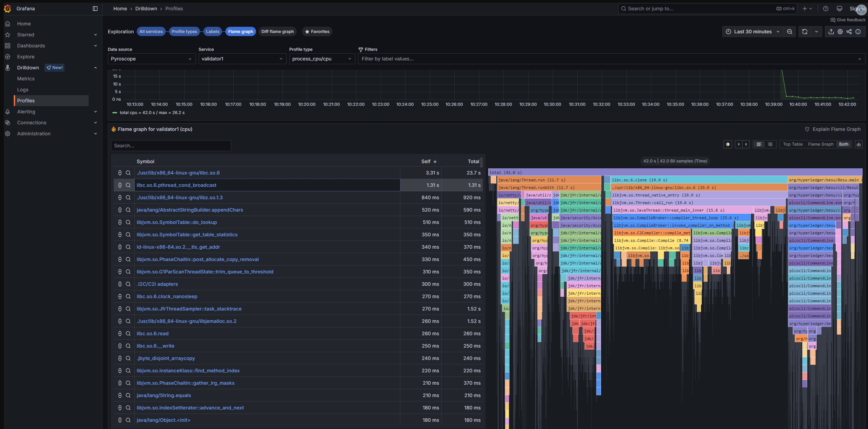Image resolution: width=868 pixels, height=429 pixels.
Task: Click the Give feedback link
Action: tap(848, 20)
